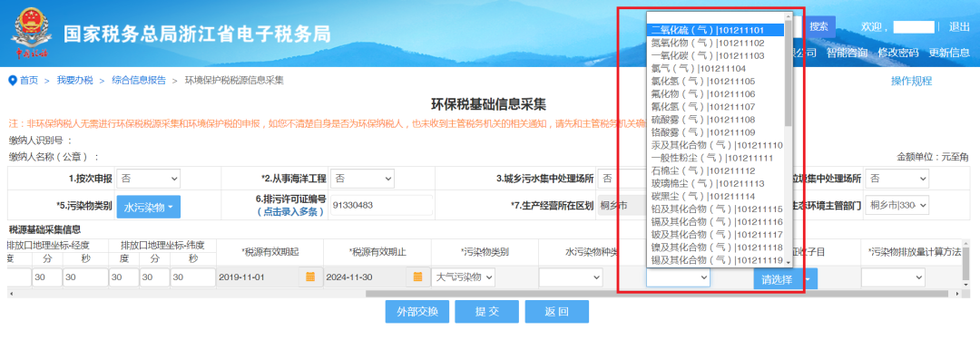This screenshot has height=340, width=980.
Task: Click the 提交 submit button
Action: tap(486, 312)
